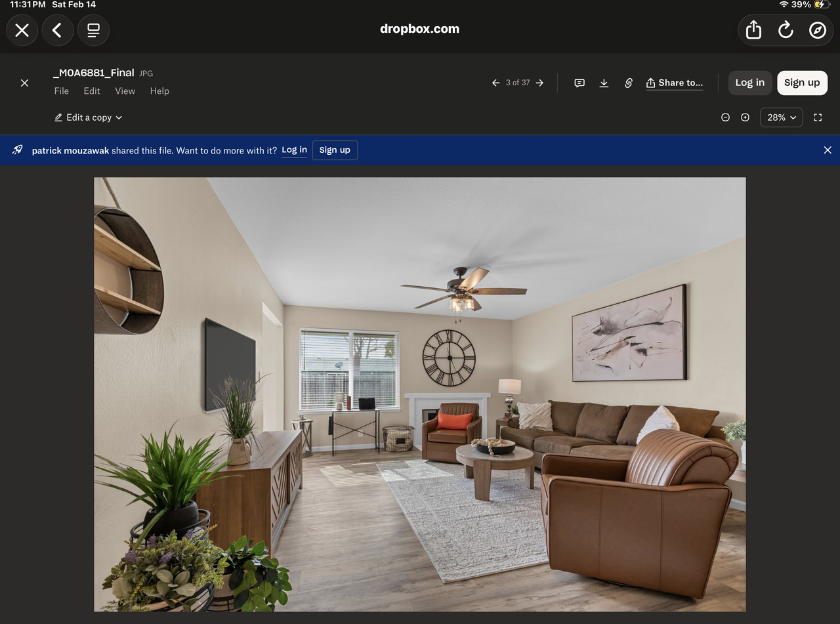
Task: Open the View menu
Action: (x=125, y=91)
